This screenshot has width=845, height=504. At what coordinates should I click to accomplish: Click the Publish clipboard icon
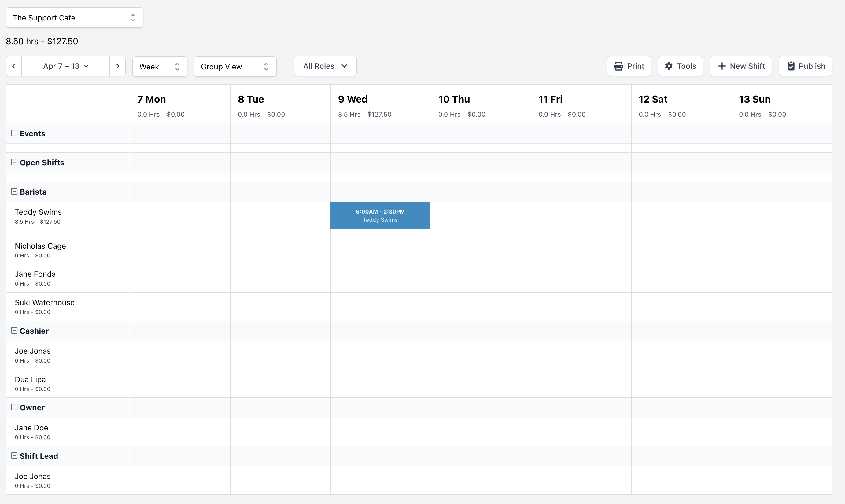point(791,66)
